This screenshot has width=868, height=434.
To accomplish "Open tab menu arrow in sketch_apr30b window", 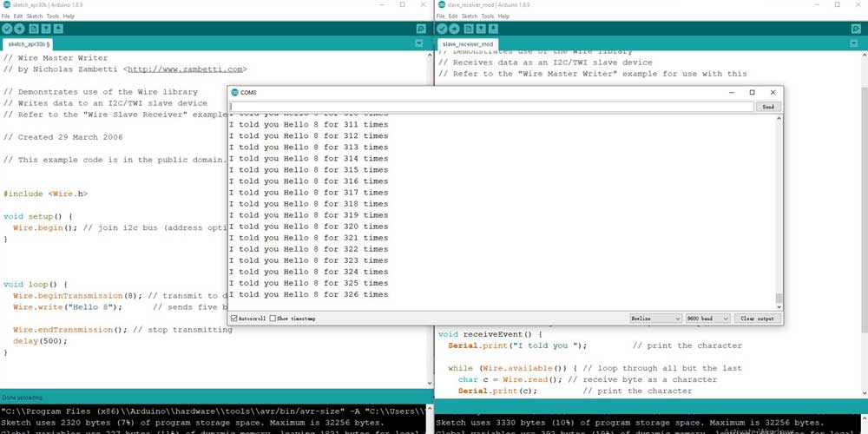I will pyautogui.click(x=419, y=43).
